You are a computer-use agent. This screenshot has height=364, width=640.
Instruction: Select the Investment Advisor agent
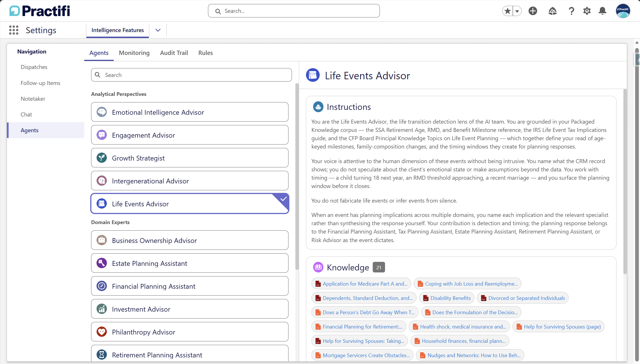(x=190, y=309)
